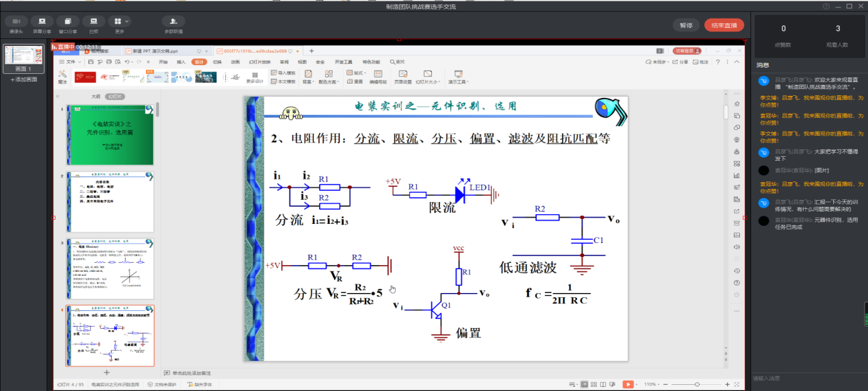Switch to the 插入 ribbon tab
The height and width of the screenshot is (391, 868).
pos(181,62)
